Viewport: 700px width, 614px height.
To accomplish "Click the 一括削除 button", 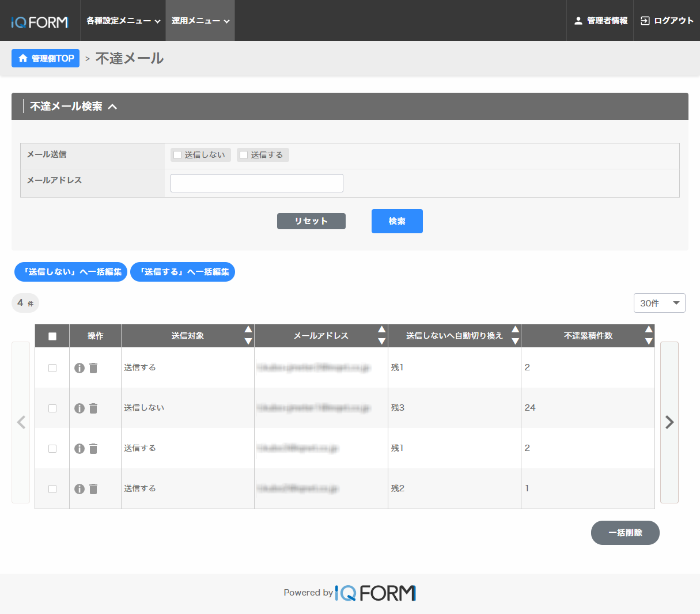I will coord(625,533).
